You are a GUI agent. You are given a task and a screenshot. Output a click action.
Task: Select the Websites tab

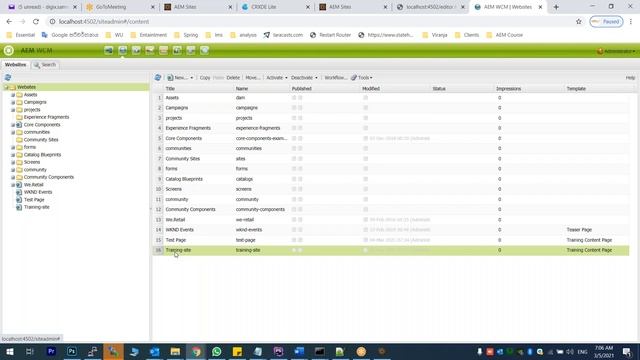pyautogui.click(x=16, y=65)
